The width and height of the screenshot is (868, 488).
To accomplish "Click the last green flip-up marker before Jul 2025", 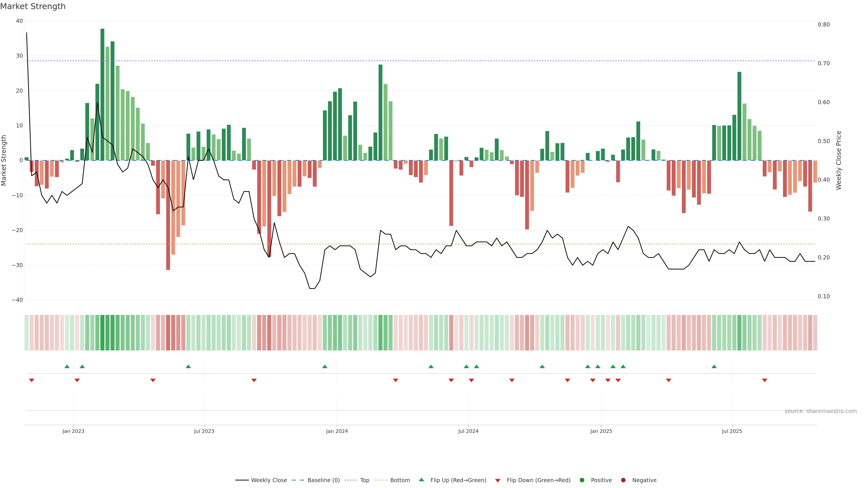I will pos(714,366).
